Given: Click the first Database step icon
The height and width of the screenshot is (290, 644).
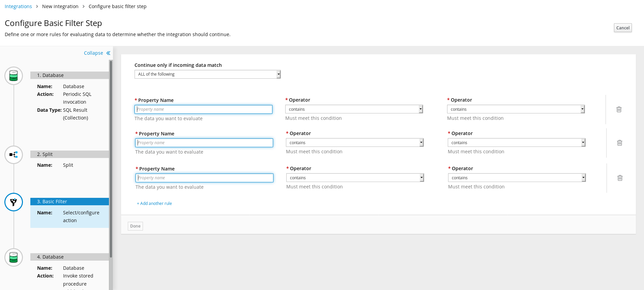Looking at the screenshot, I should (x=13, y=76).
